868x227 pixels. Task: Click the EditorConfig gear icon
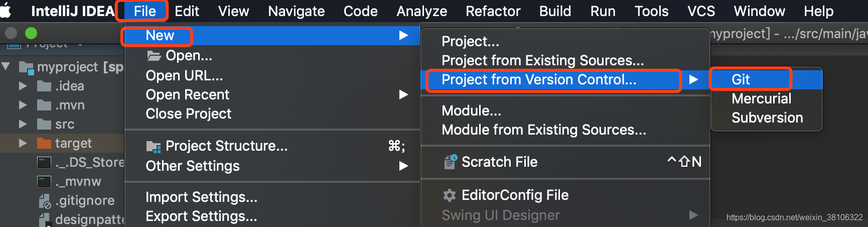pyautogui.click(x=450, y=195)
